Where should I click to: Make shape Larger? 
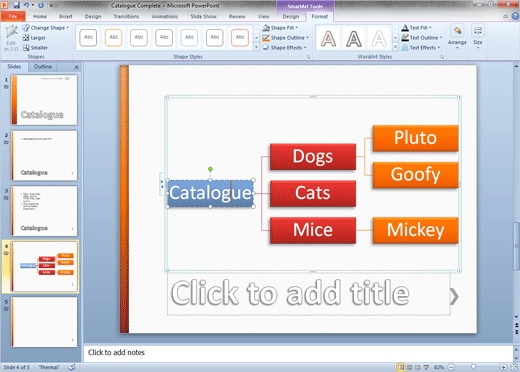click(x=34, y=38)
